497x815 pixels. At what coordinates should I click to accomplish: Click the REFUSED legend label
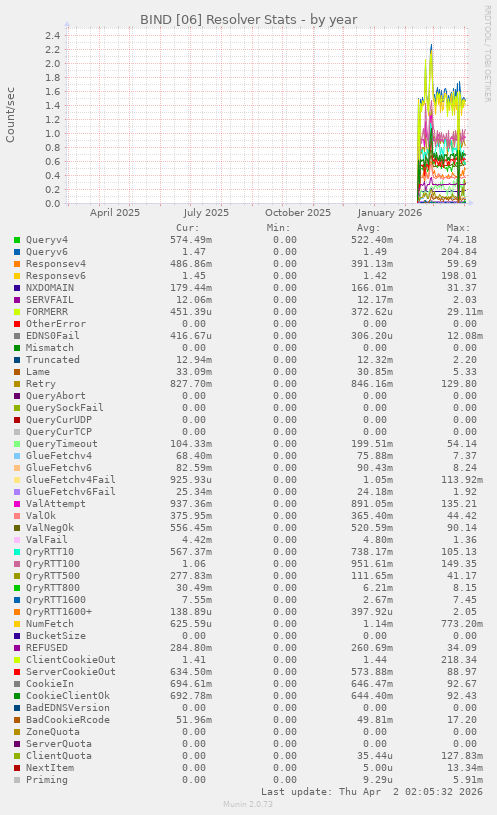47,648
